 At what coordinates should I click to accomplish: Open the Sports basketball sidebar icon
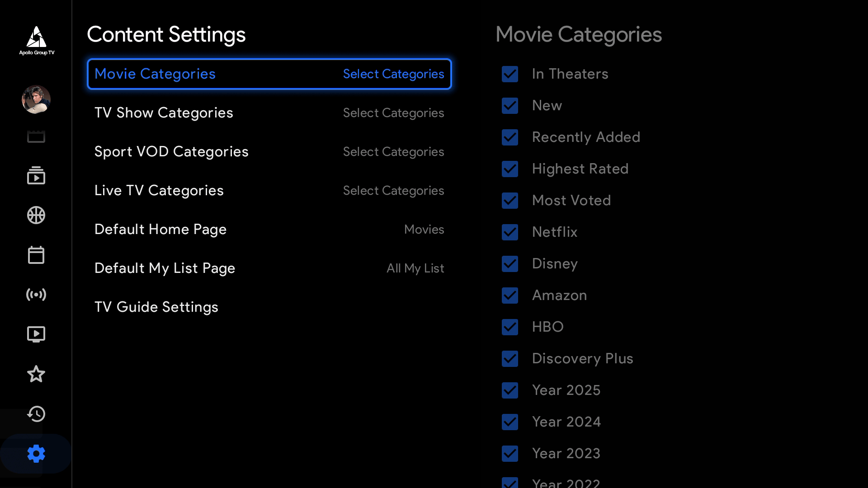(x=36, y=215)
